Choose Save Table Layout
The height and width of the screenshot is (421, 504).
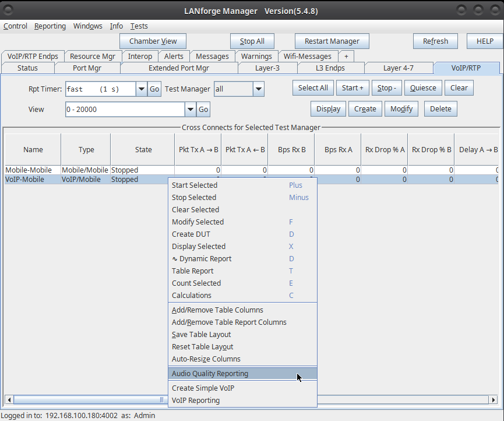(x=243, y=335)
